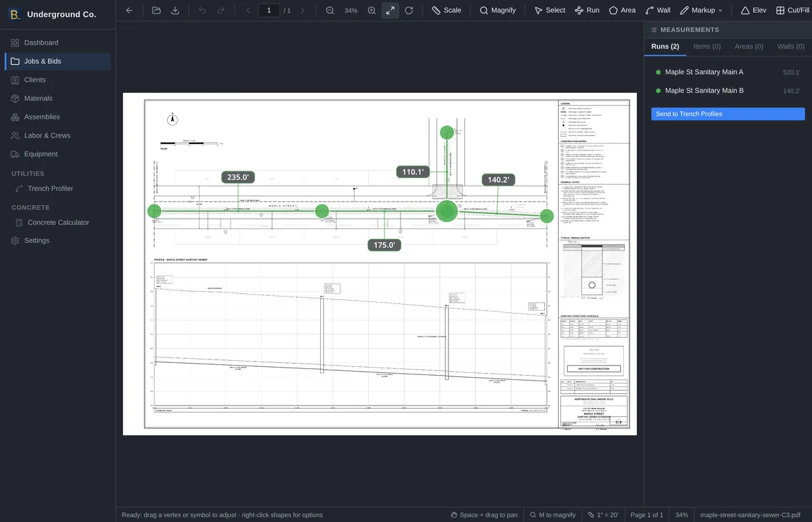Pick the Area measurement tool
This screenshot has height=522, width=812.
tap(622, 10)
